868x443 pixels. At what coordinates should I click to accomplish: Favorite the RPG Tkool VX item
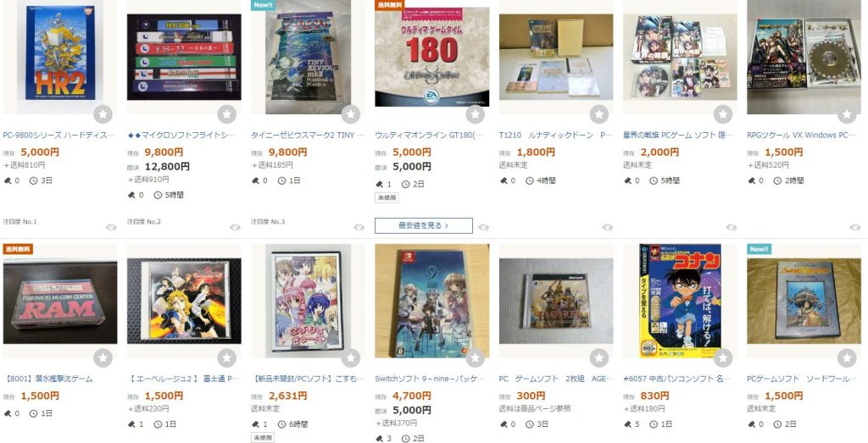tap(847, 114)
